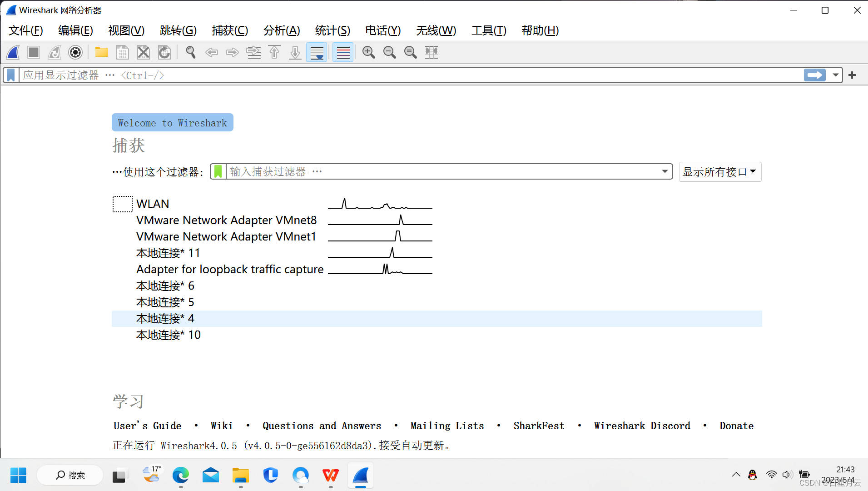Toggle packet list colorization
Viewport: 868px width, 491px height.
(x=343, y=52)
